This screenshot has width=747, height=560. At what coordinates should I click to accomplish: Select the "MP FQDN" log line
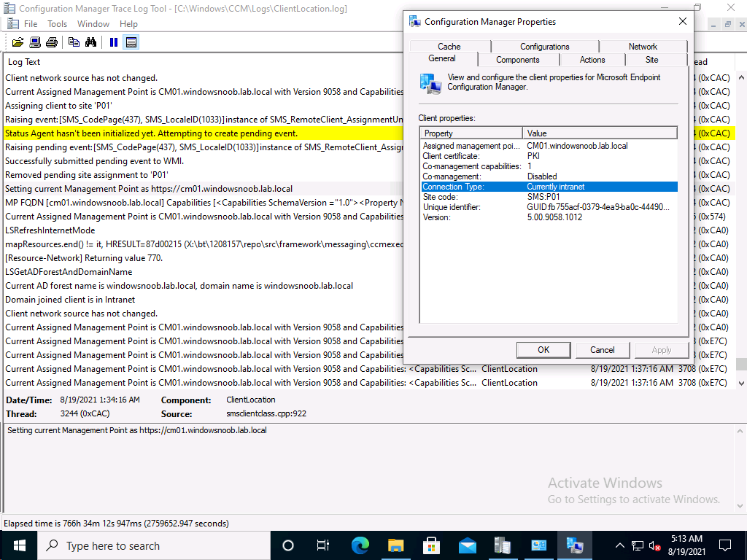pyautogui.click(x=204, y=203)
